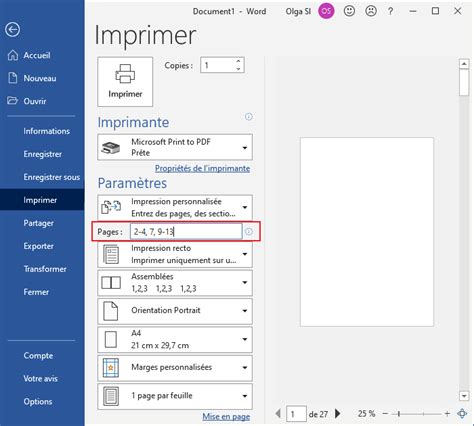Open the Microsoft Print to PDF printer dropdown
Screen dimensions: 474x426
pos(175,147)
